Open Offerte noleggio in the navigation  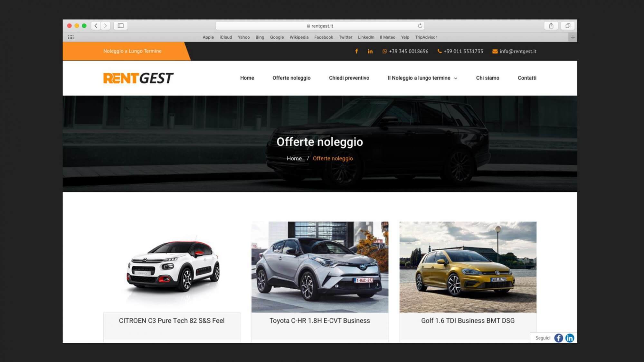point(291,78)
